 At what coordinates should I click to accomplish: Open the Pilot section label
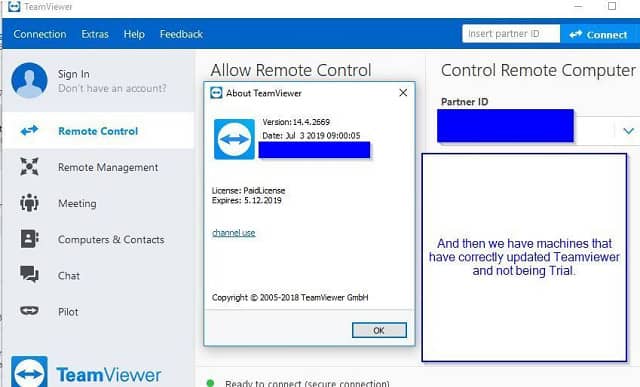pyautogui.click(x=68, y=312)
